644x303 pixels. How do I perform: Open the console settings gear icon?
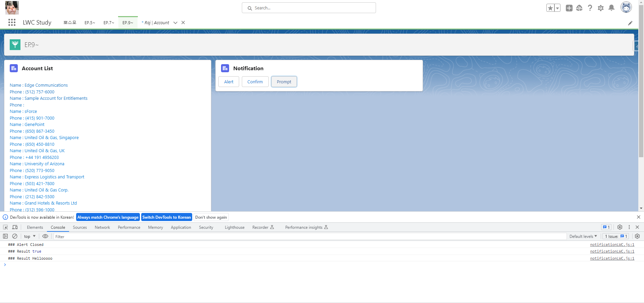point(637,236)
